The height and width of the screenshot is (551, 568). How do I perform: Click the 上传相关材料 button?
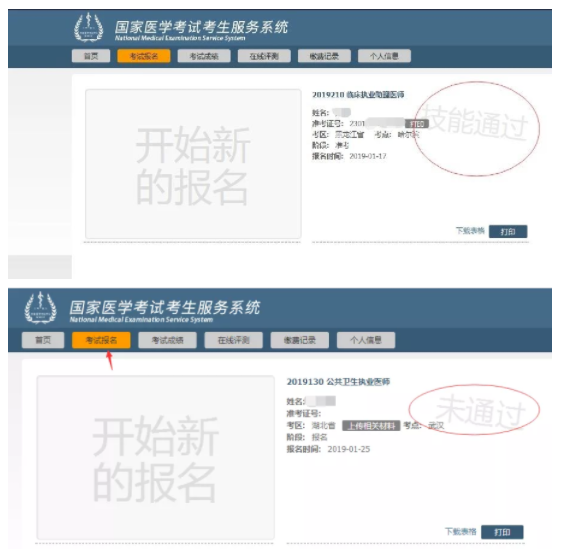point(371,426)
